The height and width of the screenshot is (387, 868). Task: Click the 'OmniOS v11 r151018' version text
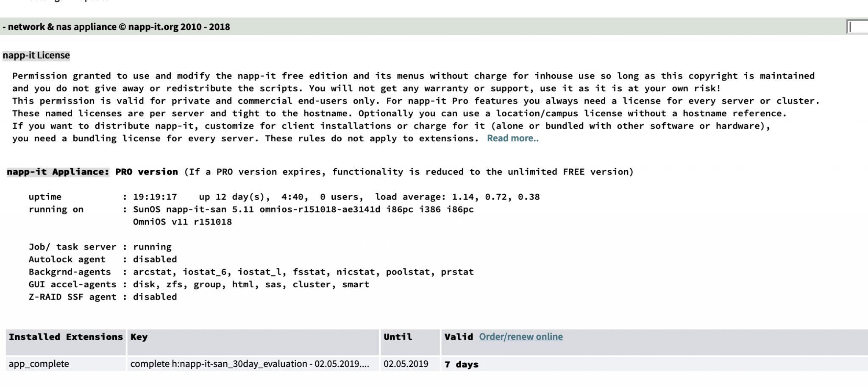pos(182,222)
